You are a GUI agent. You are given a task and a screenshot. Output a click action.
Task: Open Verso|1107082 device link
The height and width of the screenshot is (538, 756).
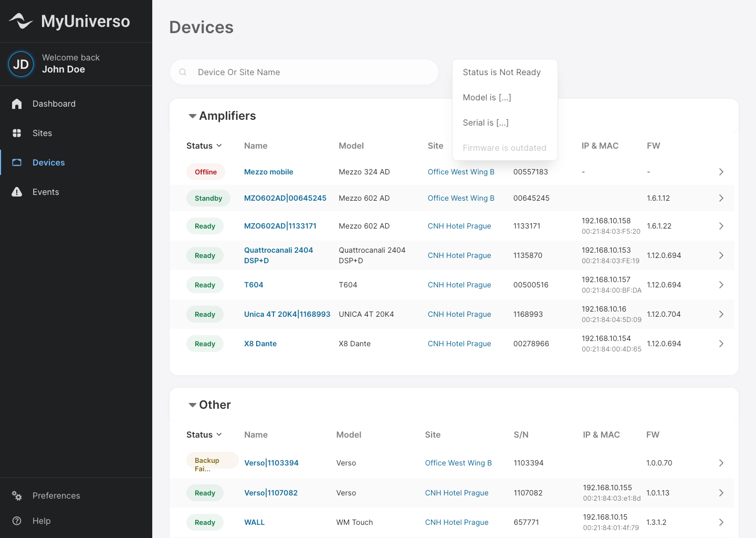pos(271,493)
